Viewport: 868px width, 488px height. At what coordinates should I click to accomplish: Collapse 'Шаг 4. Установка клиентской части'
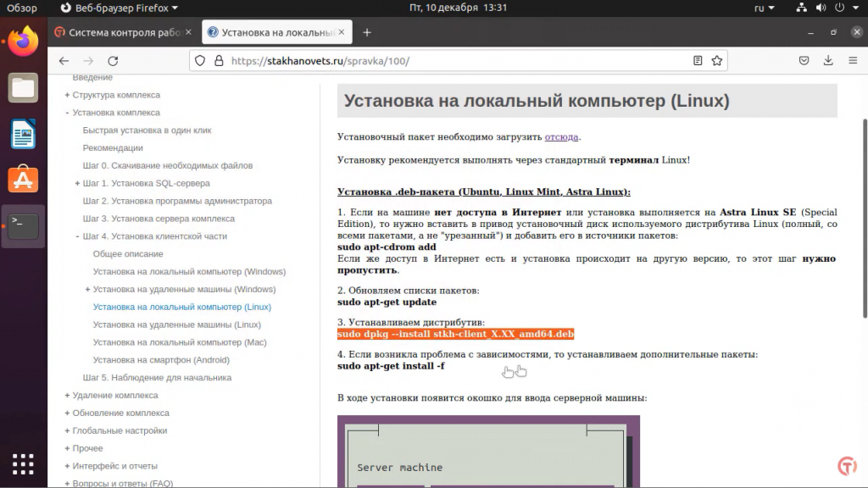coord(77,236)
